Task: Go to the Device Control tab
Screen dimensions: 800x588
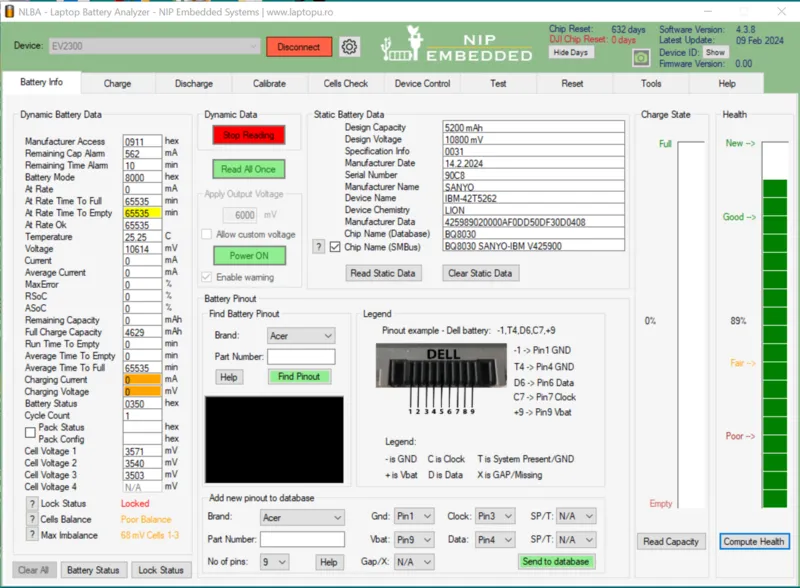Action: coord(422,83)
